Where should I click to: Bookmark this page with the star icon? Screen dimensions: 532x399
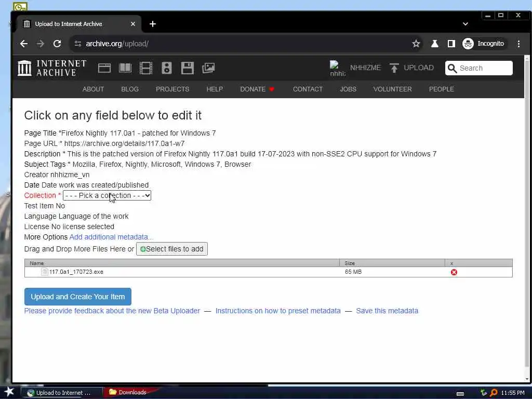pos(416,44)
